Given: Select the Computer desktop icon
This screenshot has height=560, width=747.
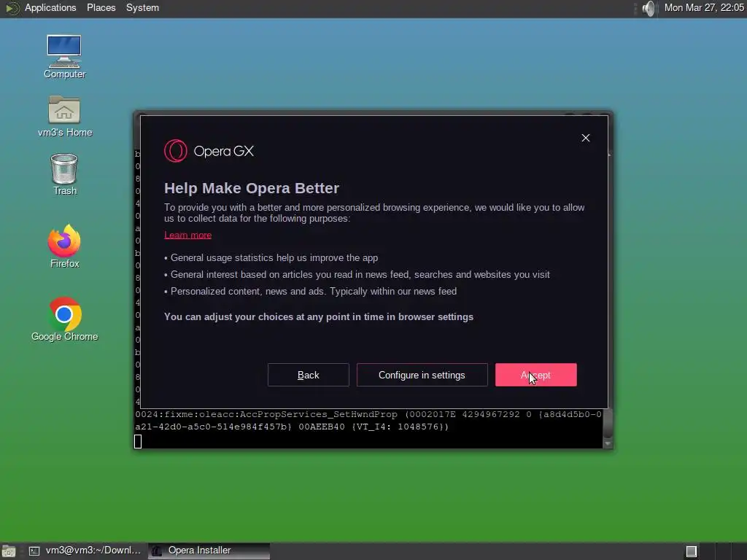Looking at the screenshot, I should pyautogui.click(x=64, y=57).
